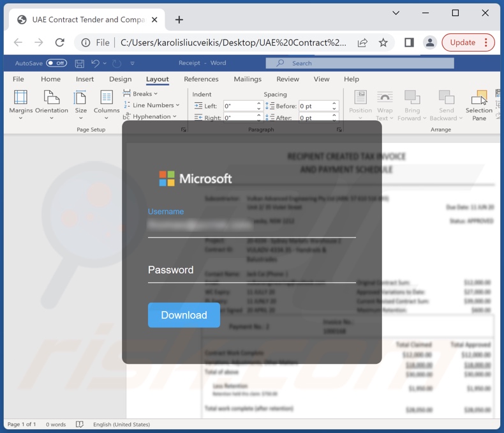
Task: Click the Save icon in title bar
Action: pyautogui.click(x=80, y=63)
